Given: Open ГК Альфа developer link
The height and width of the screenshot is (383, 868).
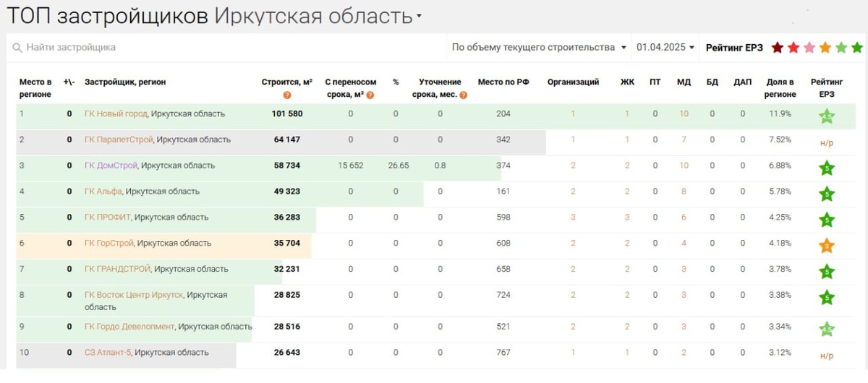Looking at the screenshot, I should pos(103,191).
